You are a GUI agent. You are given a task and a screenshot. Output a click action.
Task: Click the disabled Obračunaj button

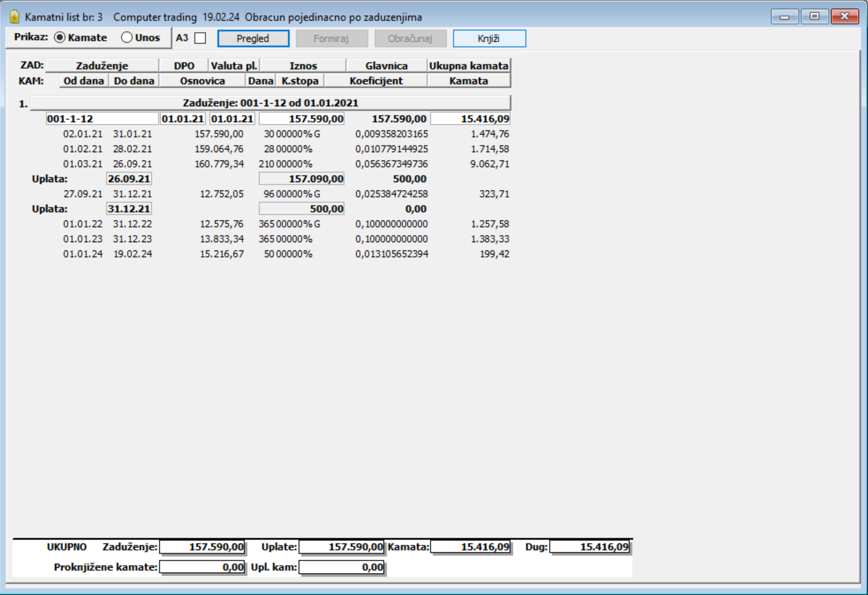click(x=410, y=38)
